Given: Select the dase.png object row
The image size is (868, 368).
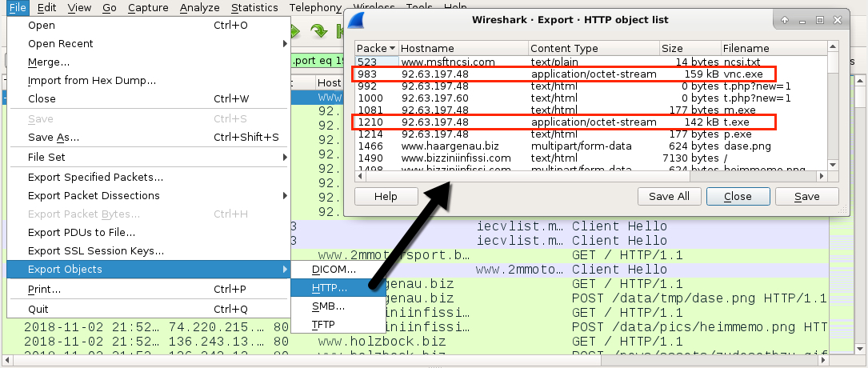Looking at the screenshot, I should pyautogui.click(x=591, y=146).
